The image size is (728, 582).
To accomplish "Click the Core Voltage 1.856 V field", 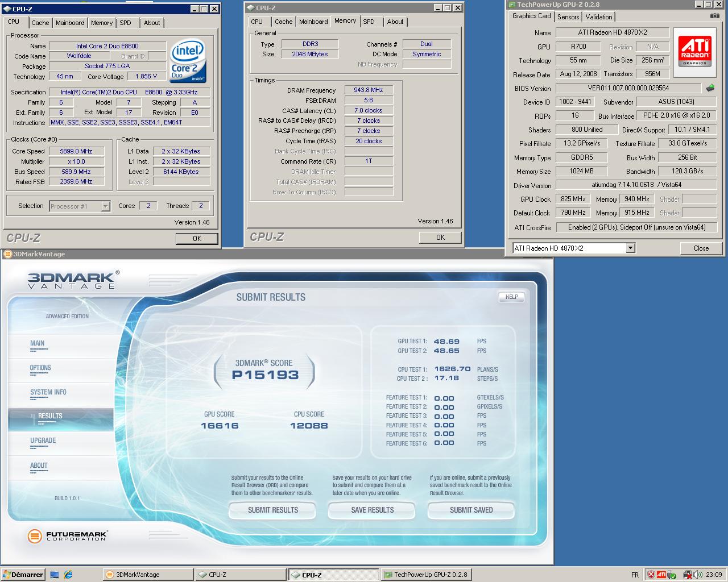I will 147,76.
